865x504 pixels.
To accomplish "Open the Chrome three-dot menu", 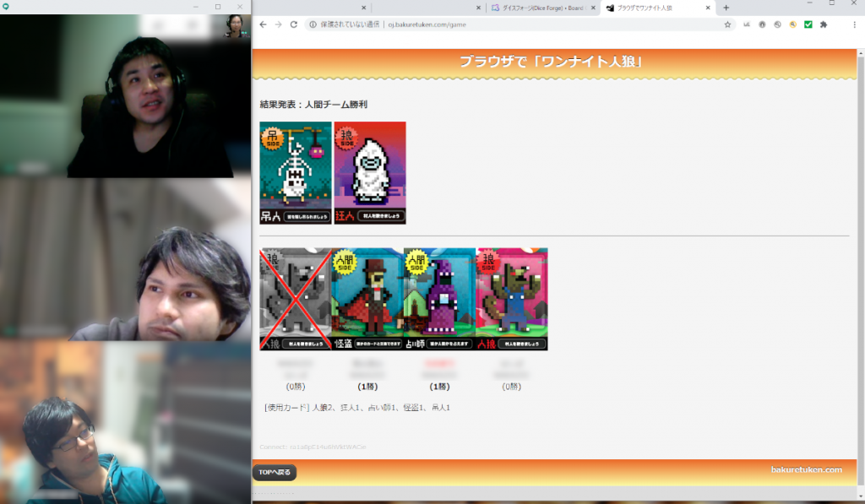I will coord(854,24).
